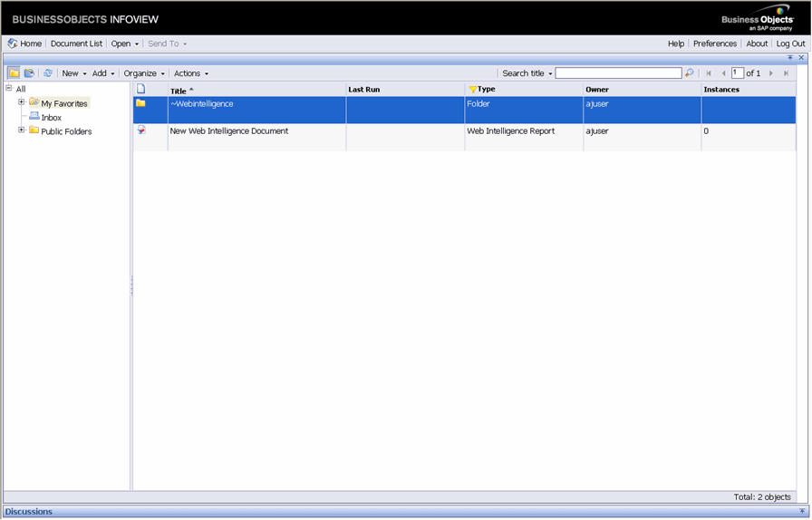
Task: Pin the workspace panel header
Action: coord(790,57)
